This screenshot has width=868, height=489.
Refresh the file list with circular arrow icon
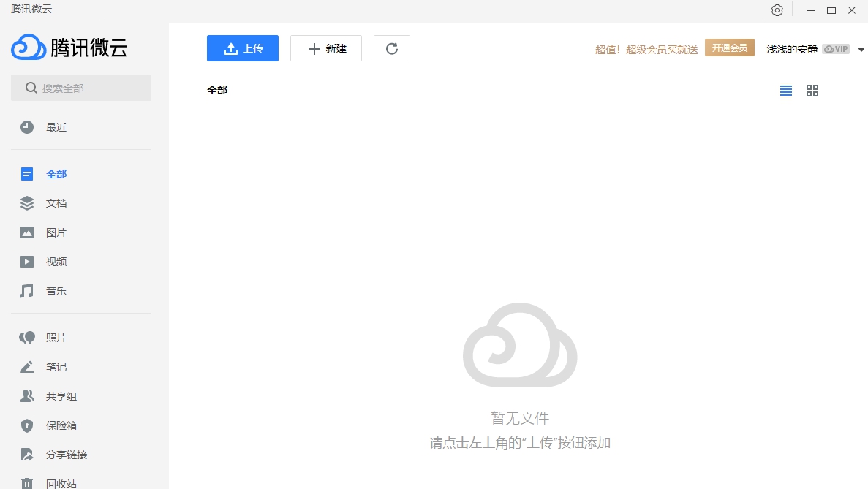(x=392, y=48)
